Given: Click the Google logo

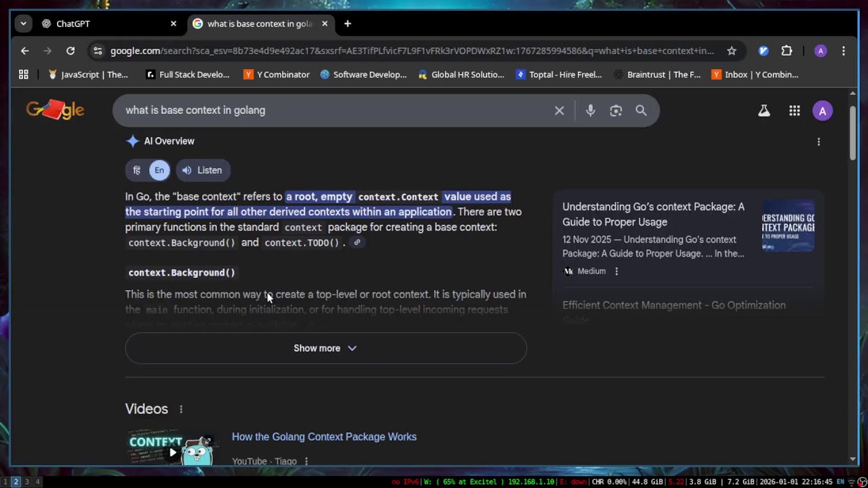Looking at the screenshot, I should pyautogui.click(x=55, y=110).
